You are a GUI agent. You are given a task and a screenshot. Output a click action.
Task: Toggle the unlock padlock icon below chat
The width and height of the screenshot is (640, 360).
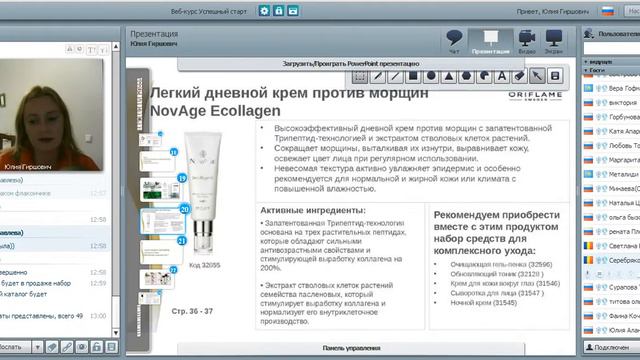pyautogui.click(x=96, y=347)
